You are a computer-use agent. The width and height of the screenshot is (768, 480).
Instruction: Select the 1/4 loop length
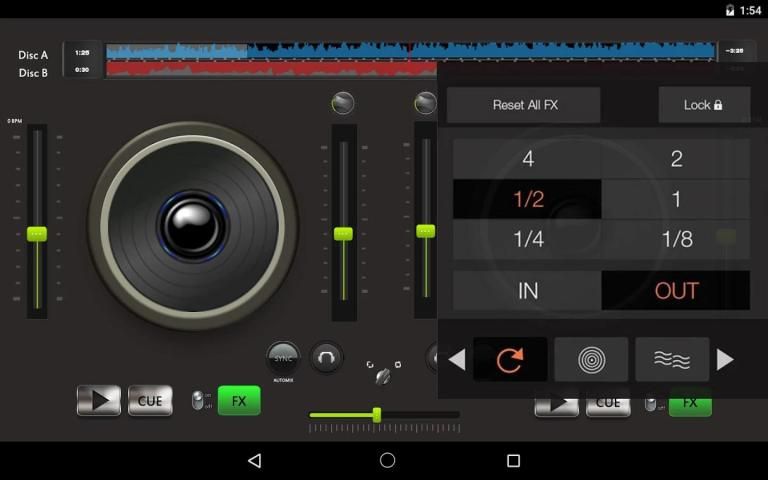(x=528, y=240)
